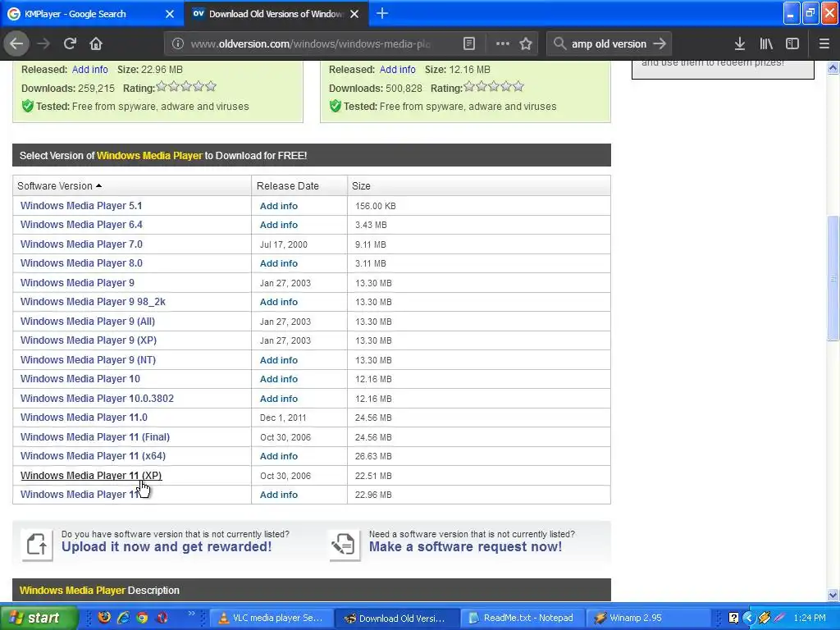Reload the current page
Image resolution: width=840 pixels, height=630 pixels.
[x=70, y=43]
